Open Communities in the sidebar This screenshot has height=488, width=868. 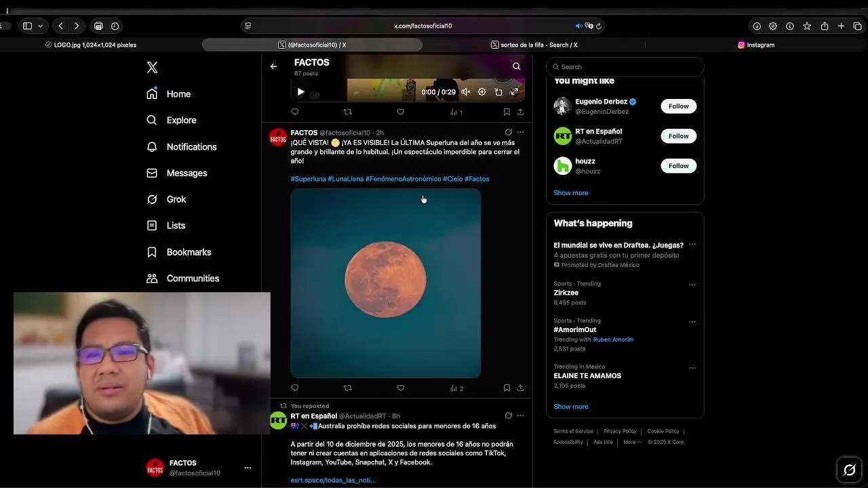click(183, 279)
